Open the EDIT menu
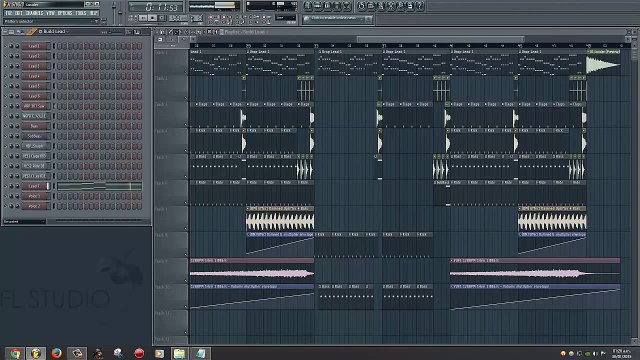This screenshot has width=640, height=360. tap(19, 13)
